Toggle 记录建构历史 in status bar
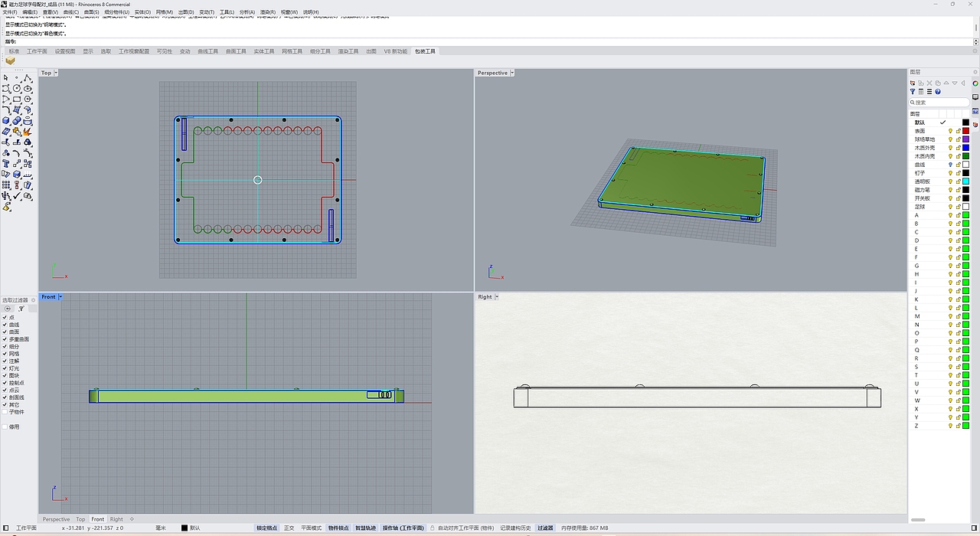 (516, 528)
